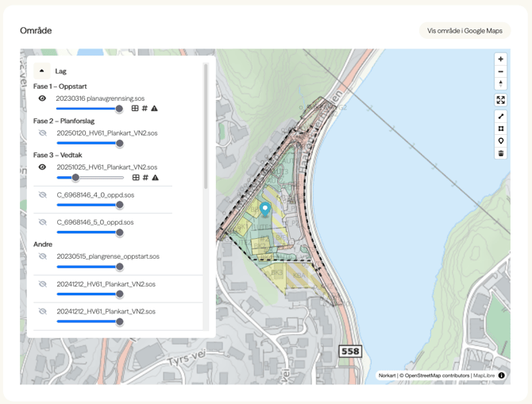Reset map bearing with compass button
This screenshot has height=404, width=532.
[500, 84]
